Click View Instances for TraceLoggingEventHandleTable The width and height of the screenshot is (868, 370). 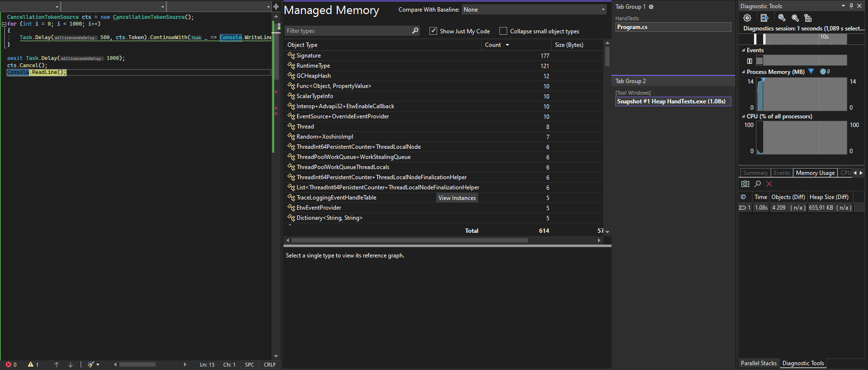coord(457,198)
